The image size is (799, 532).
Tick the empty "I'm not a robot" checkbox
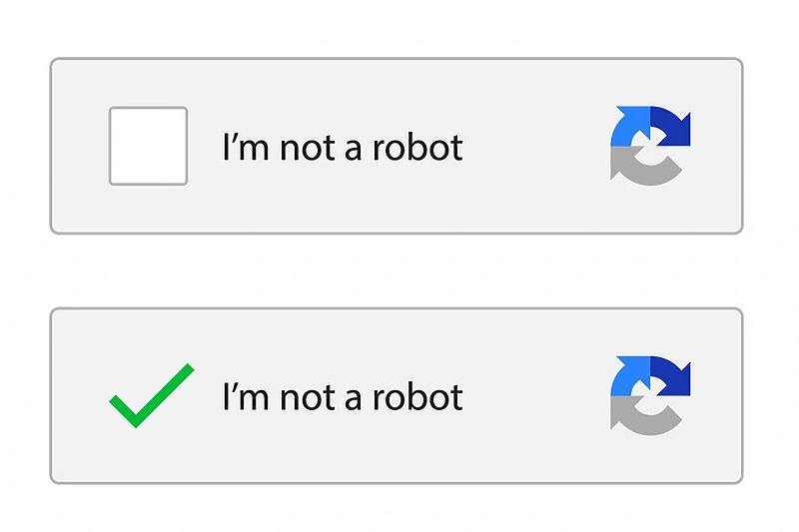click(148, 146)
